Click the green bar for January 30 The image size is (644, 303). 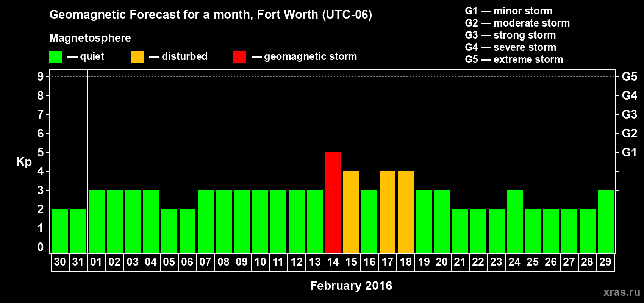point(60,231)
